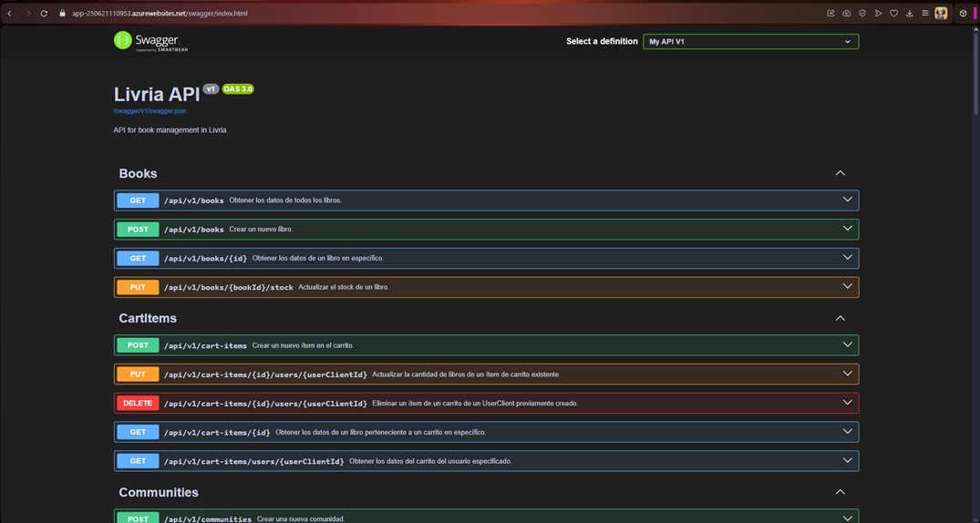The width and height of the screenshot is (980, 523).
Task: Click text 'Crear un nuevo libro.'
Action: tap(262, 230)
